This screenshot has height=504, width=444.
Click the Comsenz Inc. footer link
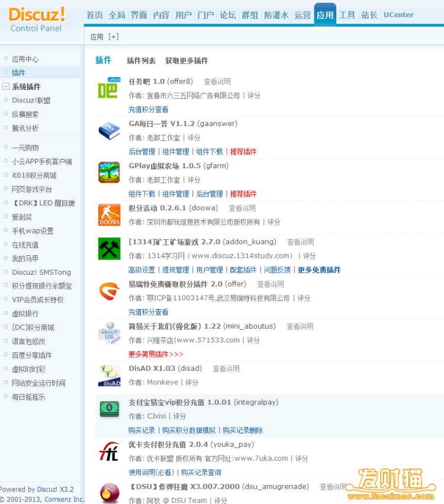tap(64, 499)
